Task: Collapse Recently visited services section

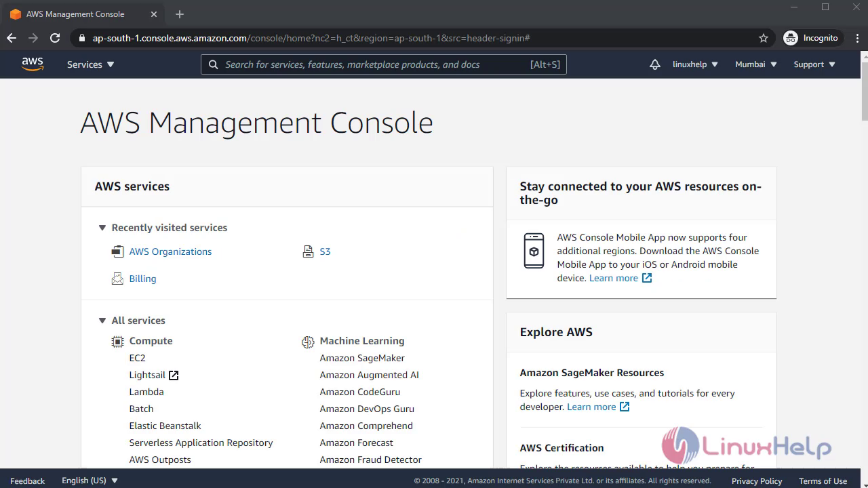Action: (x=102, y=228)
